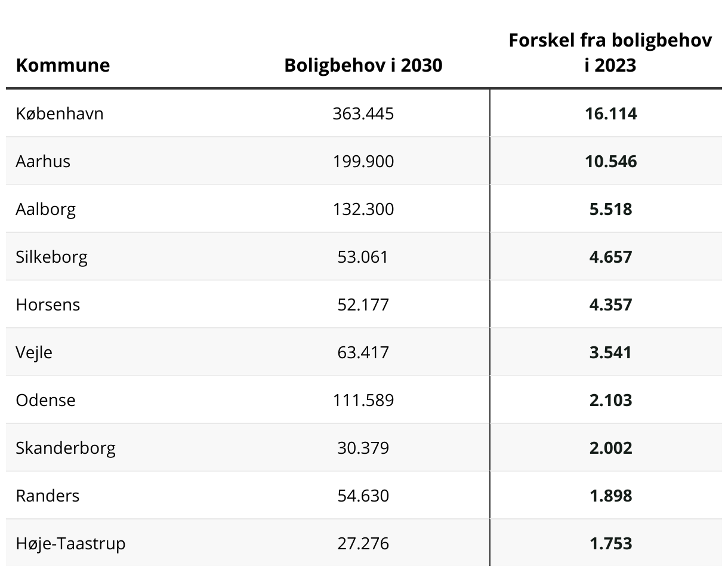Image resolution: width=728 pixels, height=572 pixels.
Task: Select the København row name
Action: pos(60,113)
